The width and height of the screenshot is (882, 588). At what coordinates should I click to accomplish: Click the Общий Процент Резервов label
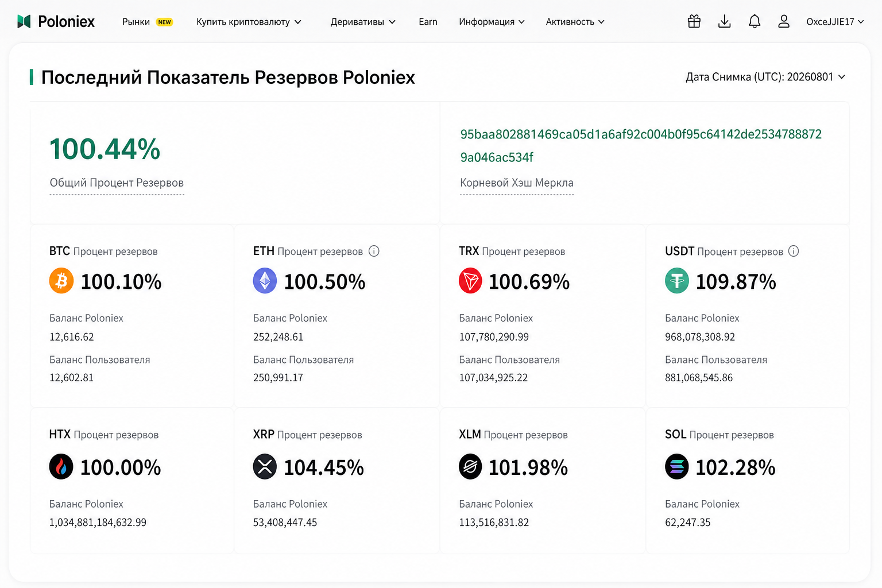[x=117, y=183]
